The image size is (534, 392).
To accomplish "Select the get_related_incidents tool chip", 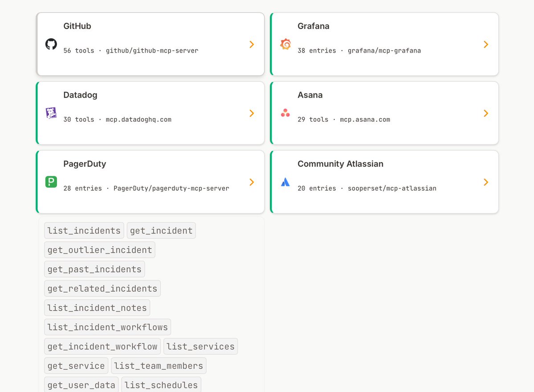I will point(102,289).
